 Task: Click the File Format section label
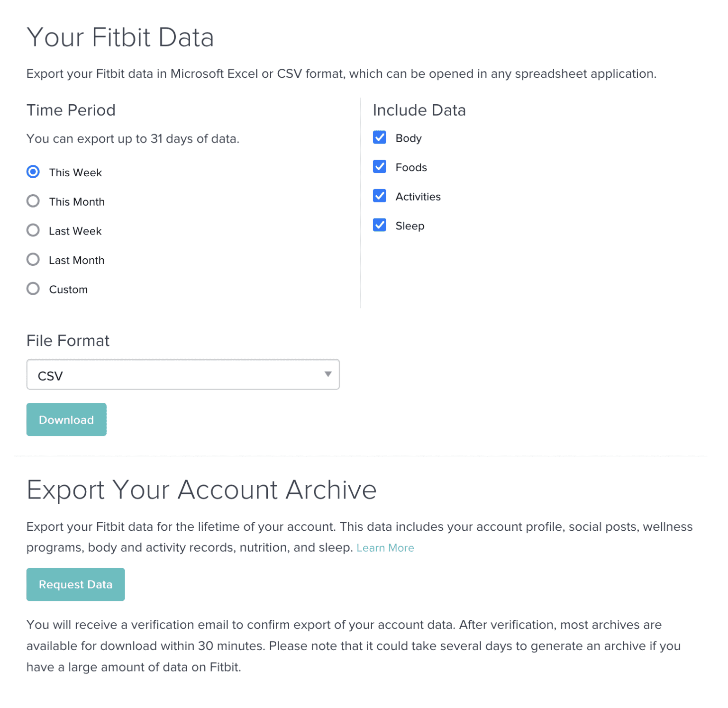pos(68,340)
